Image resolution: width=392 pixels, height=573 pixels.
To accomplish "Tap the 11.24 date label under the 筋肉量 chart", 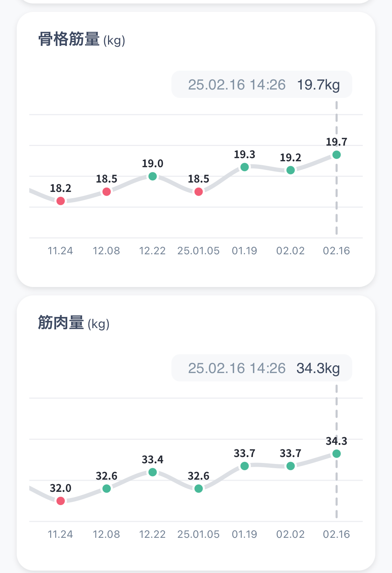I will (x=60, y=534).
